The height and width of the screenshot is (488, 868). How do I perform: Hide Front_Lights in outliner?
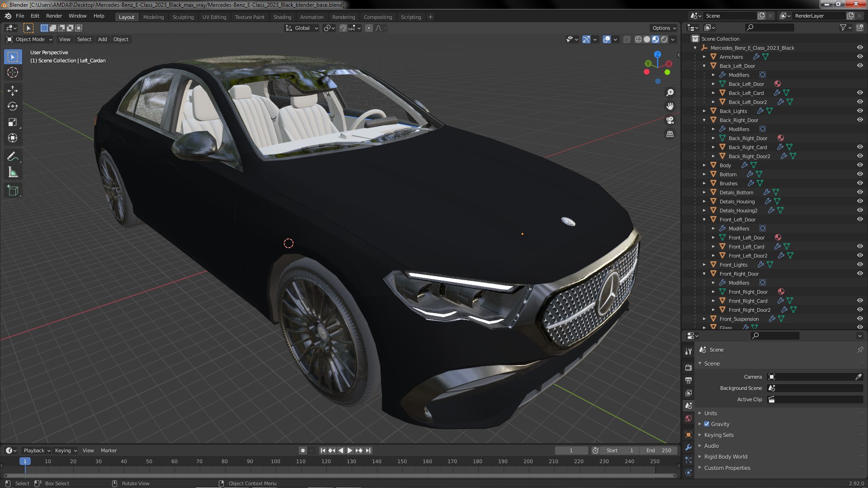click(860, 264)
